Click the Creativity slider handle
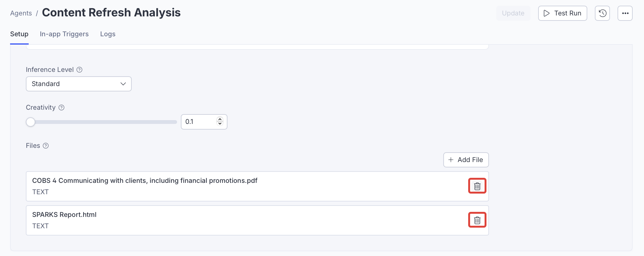 (x=31, y=122)
